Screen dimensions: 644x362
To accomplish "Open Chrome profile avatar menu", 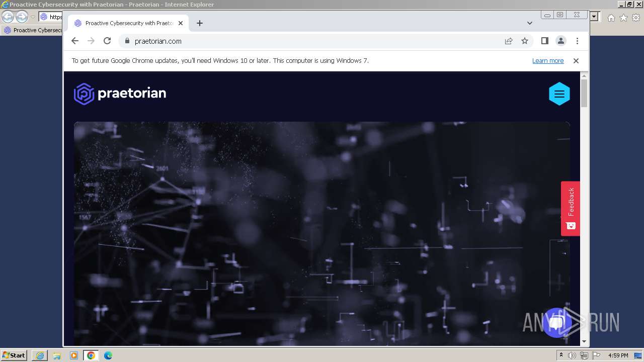I will tap(561, 41).
